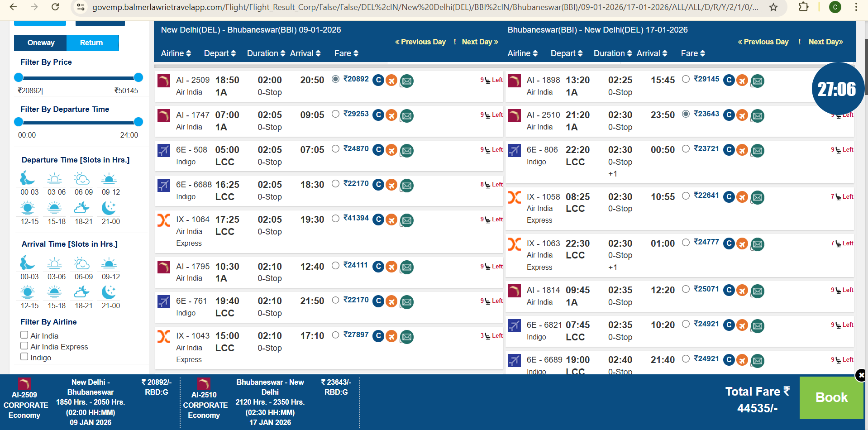Click email icon for 6E-6688 flight

pyautogui.click(x=407, y=186)
